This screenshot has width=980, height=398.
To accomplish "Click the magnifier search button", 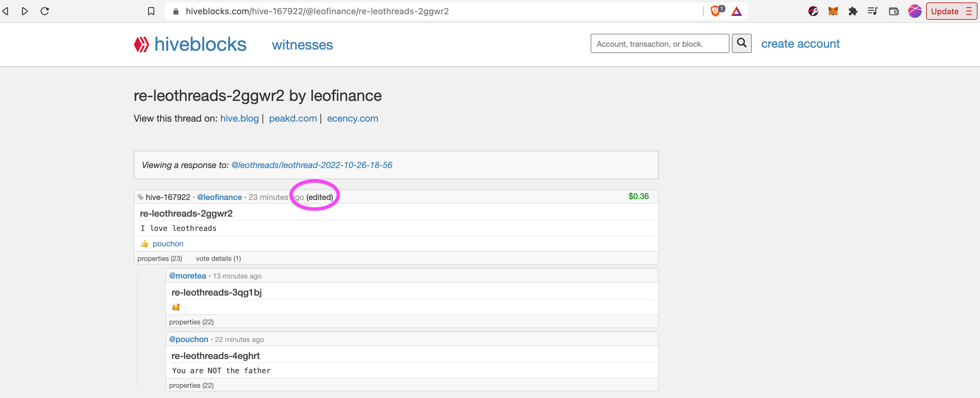I will pyautogui.click(x=742, y=43).
